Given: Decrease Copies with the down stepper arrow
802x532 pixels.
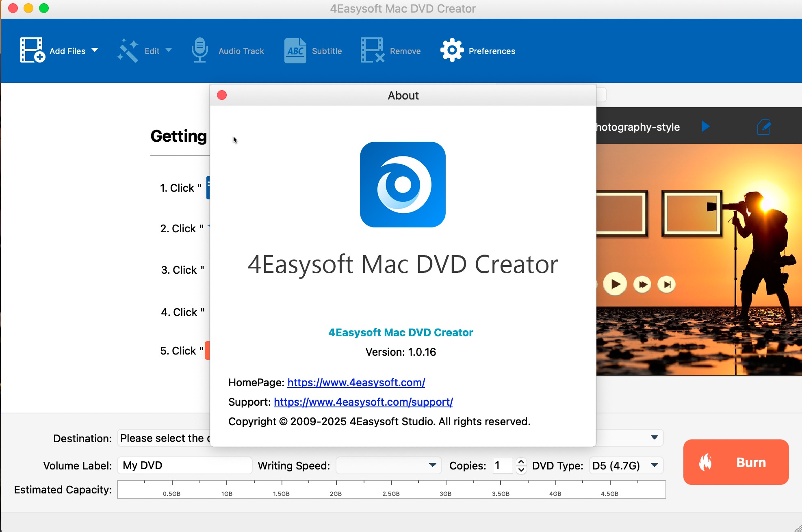Looking at the screenshot, I should click(x=521, y=470).
